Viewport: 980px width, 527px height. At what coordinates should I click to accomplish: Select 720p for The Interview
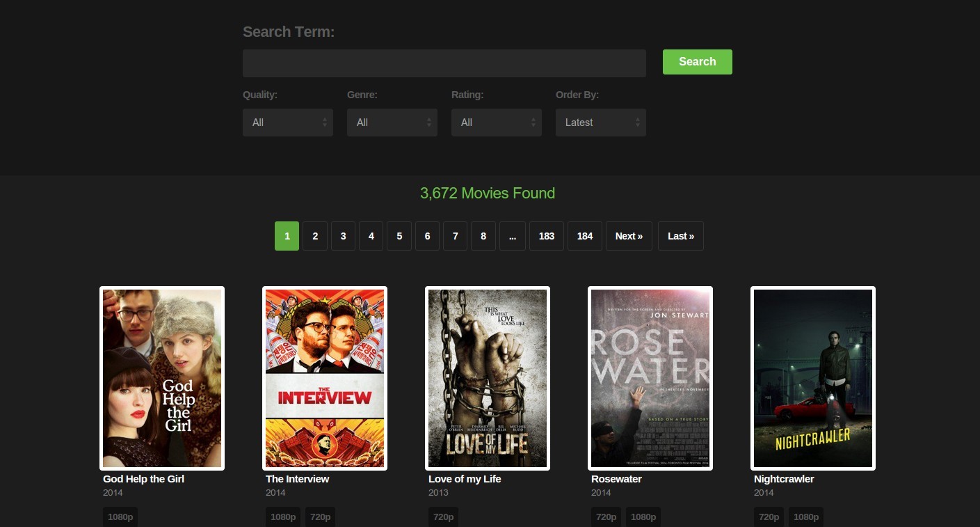click(x=320, y=517)
